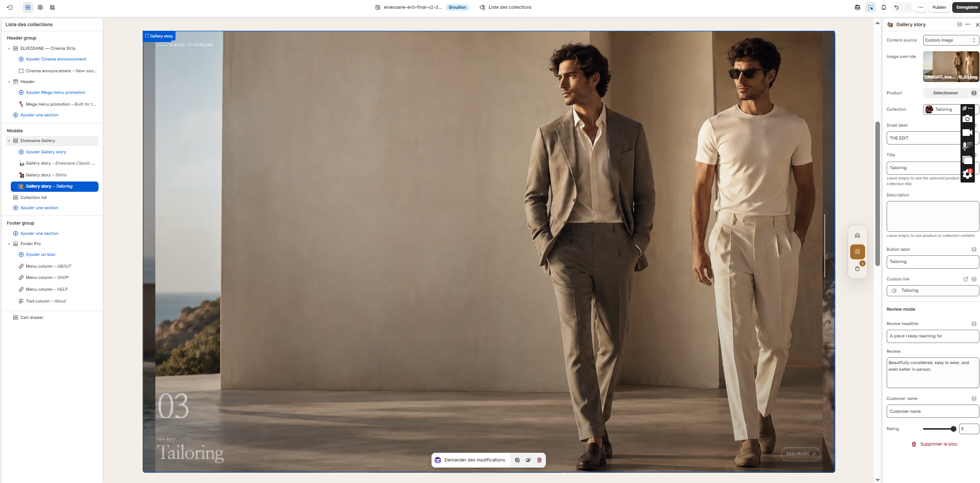Connect dynamic source for Product
This screenshot has height=483, width=980.
[974, 93]
